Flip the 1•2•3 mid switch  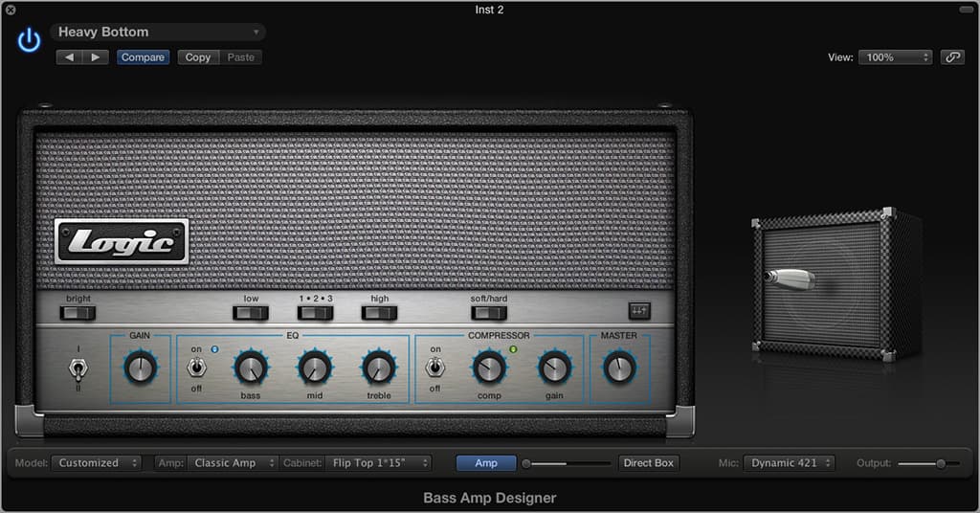point(316,312)
